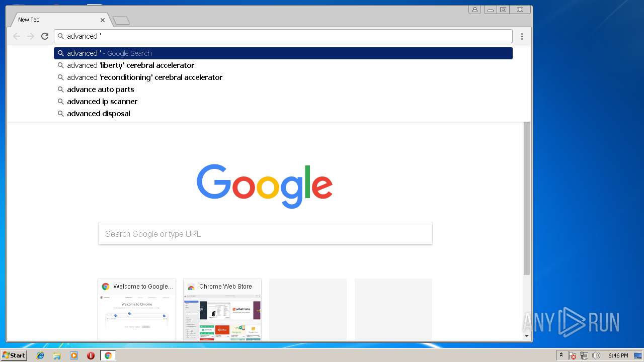Open Chrome's three-dot menu

[x=522, y=36]
